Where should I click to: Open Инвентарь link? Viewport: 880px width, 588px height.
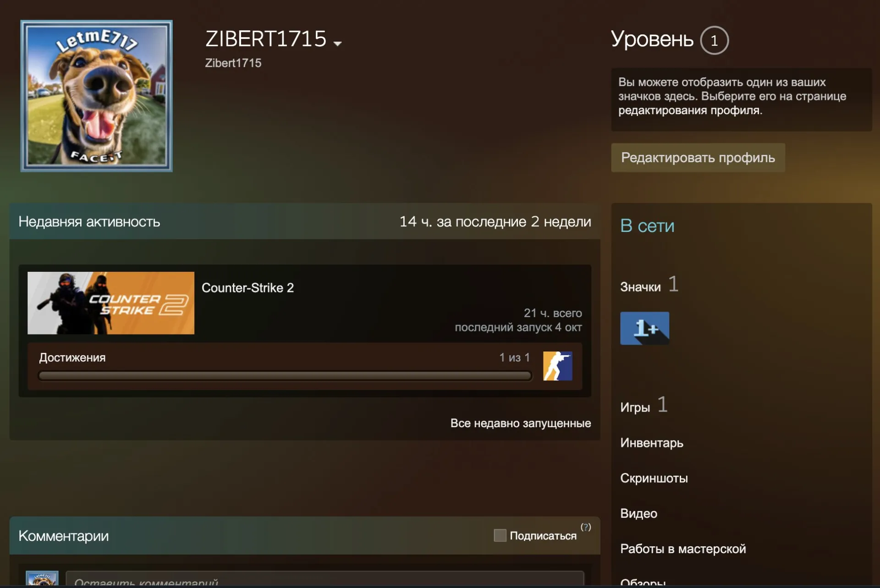(x=651, y=443)
